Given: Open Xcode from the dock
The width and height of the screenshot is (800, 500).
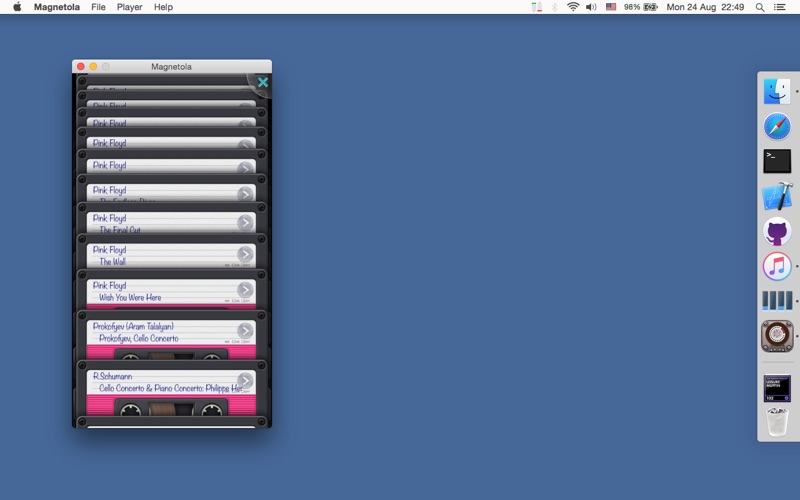Looking at the screenshot, I should click(x=777, y=196).
